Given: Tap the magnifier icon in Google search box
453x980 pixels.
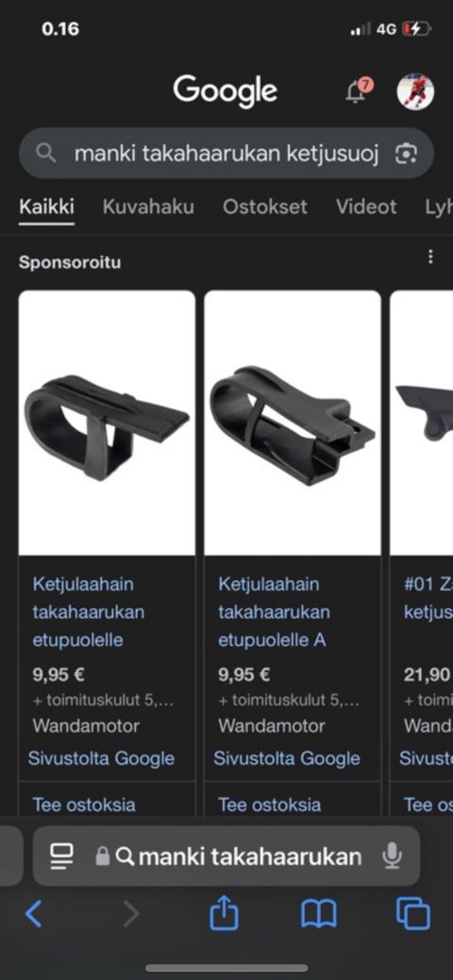Looking at the screenshot, I should tap(45, 153).
